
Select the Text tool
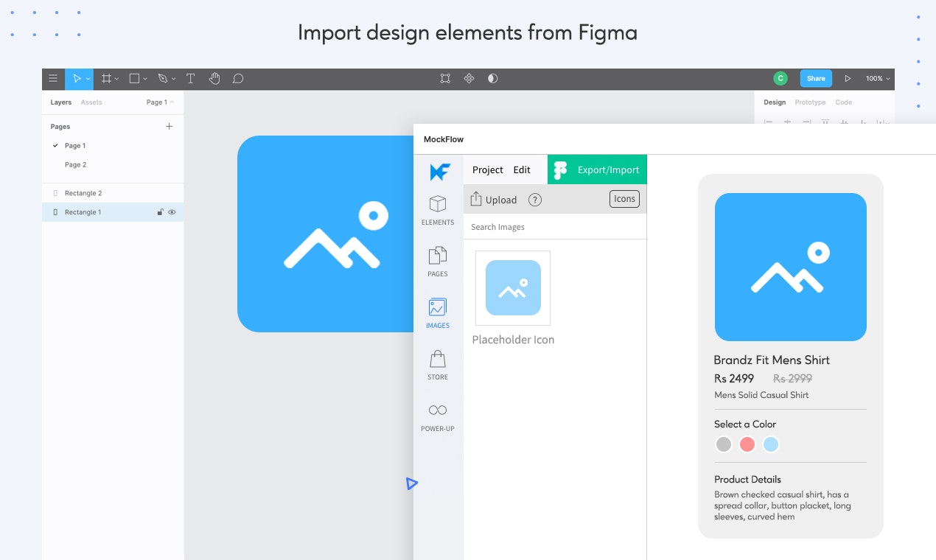(x=190, y=78)
